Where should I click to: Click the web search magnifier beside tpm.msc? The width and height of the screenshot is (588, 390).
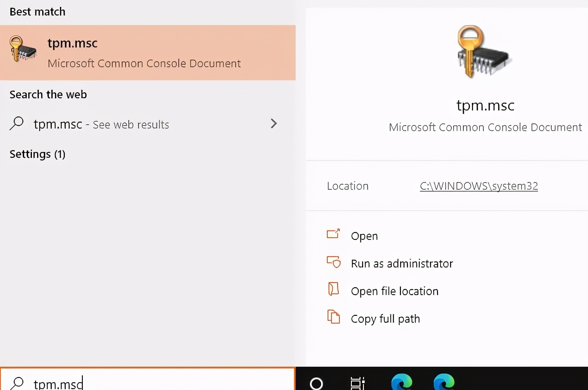coord(16,124)
